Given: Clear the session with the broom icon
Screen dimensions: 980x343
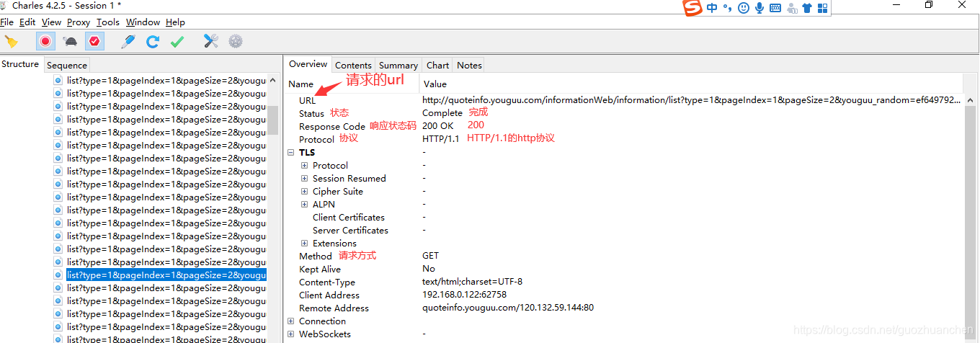Looking at the screenshot, I should pyautogui.click(x=11, y=41).
